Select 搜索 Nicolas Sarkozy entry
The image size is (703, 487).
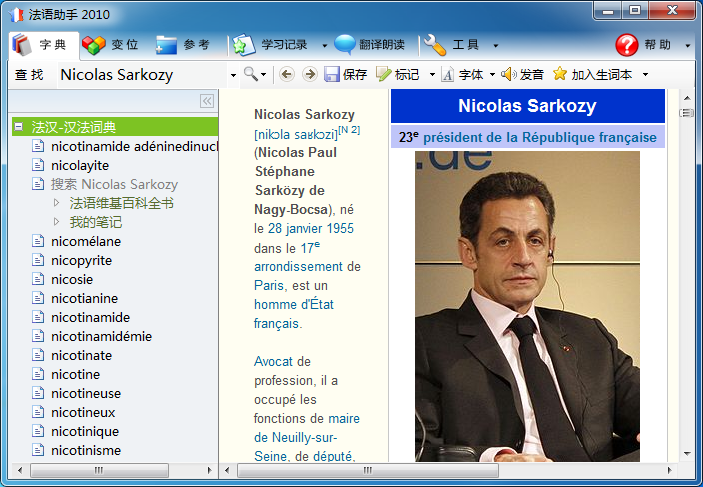tap(114, 184)
